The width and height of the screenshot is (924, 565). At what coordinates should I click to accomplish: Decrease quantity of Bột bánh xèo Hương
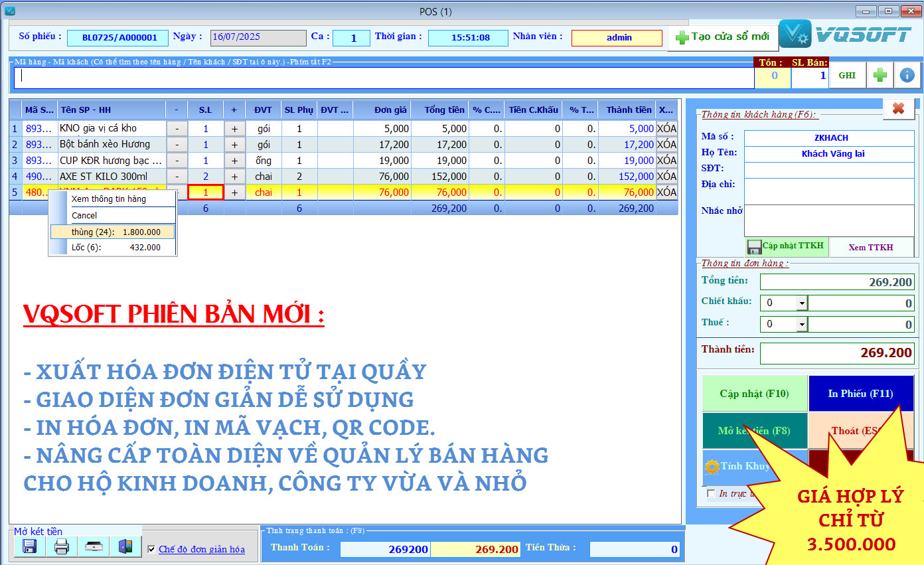(x=177, y=145)
